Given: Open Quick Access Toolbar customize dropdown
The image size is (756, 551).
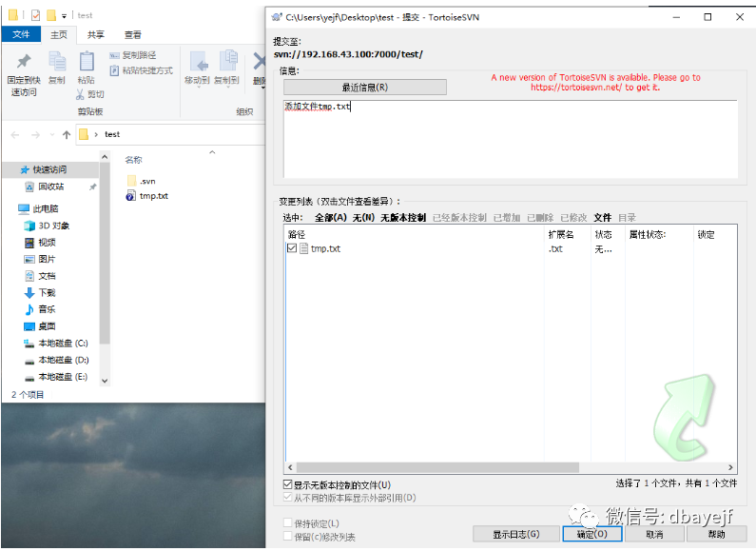Looking at the screenshot, I should pyautogui.click(x=64, y=16).
